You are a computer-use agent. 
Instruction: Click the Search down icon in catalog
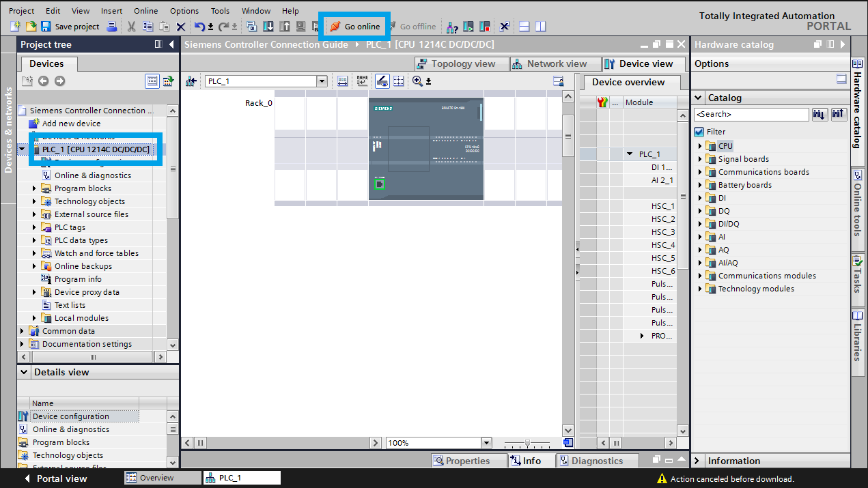point(820,114)
